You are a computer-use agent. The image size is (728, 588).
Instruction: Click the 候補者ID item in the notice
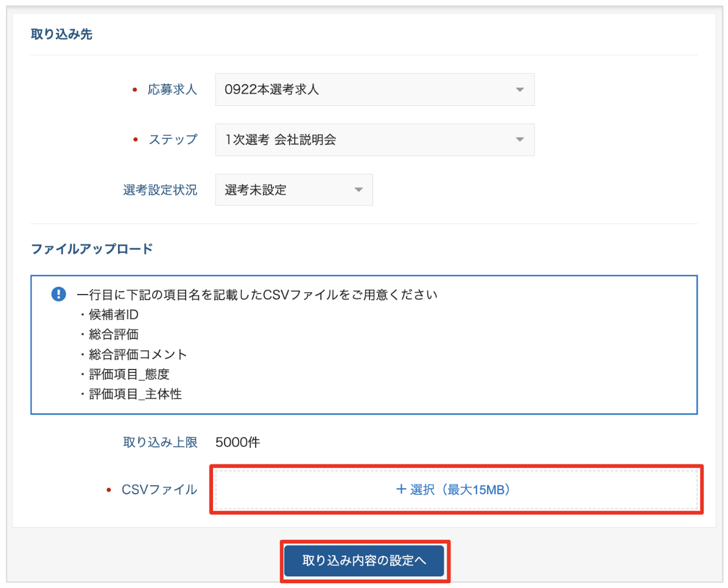tap(114, 315)
